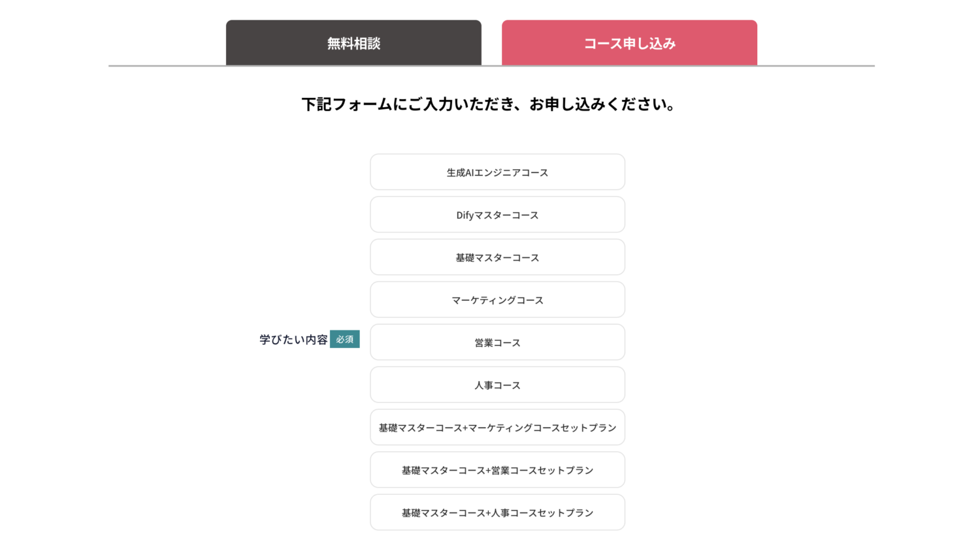Select the first course option listed
This screenshot has width=980, height=536.
(497, 172)
